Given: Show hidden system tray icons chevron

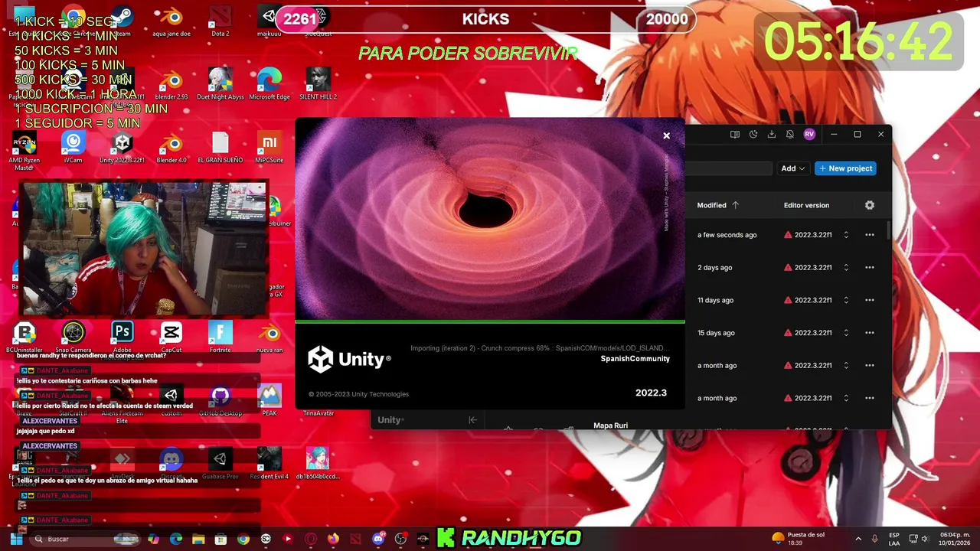Looking at the screenshot, I should pyautogui.click(x=857, y=539).
